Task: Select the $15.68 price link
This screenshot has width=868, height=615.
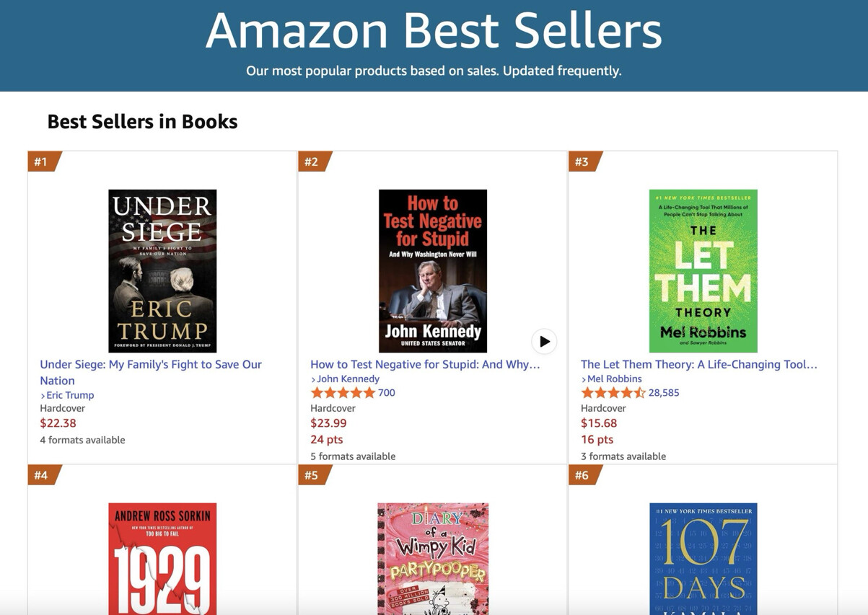Action: pos(599,423)
